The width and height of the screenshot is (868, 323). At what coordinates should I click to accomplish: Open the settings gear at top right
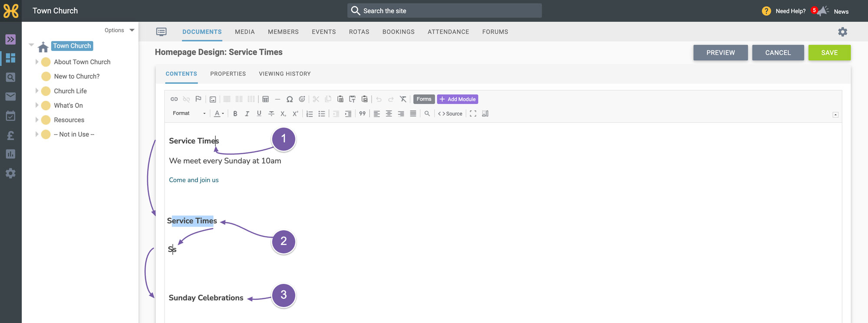[x=842, y=32]
